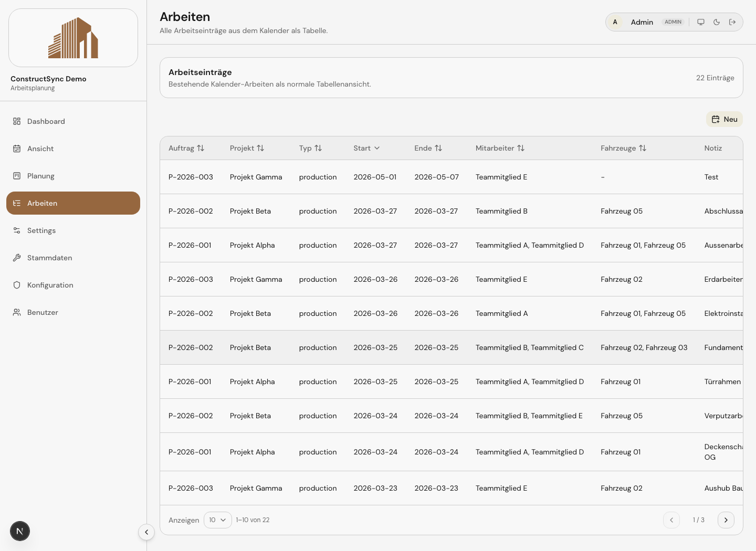Click the Türrahmen note cell

tap(722, 382)
